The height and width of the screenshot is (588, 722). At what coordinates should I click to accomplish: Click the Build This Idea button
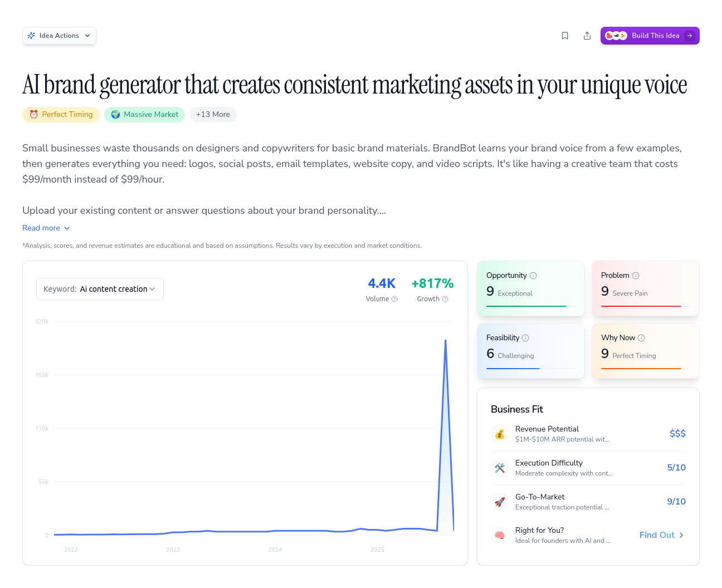click(650, 35)
